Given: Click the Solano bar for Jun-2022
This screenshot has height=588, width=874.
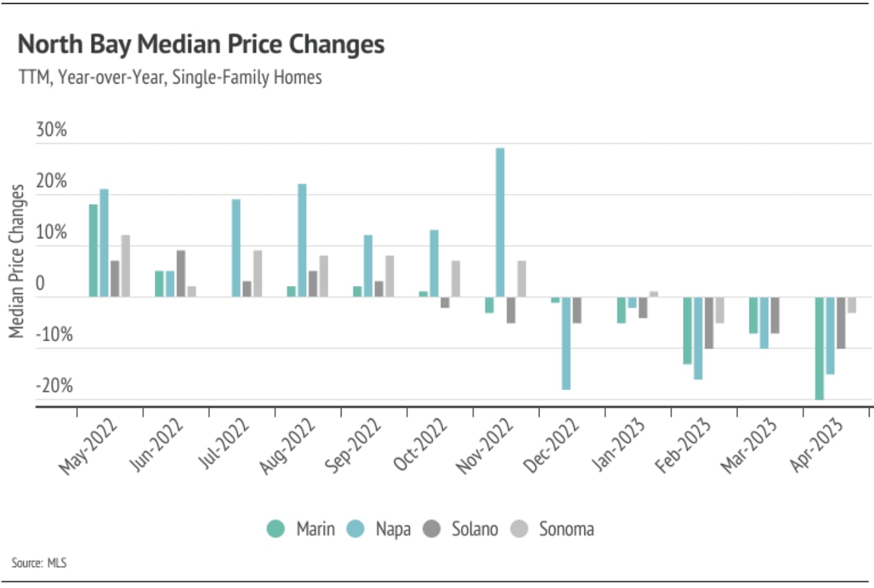Looking at the screenshot, I should pos(181,273).
